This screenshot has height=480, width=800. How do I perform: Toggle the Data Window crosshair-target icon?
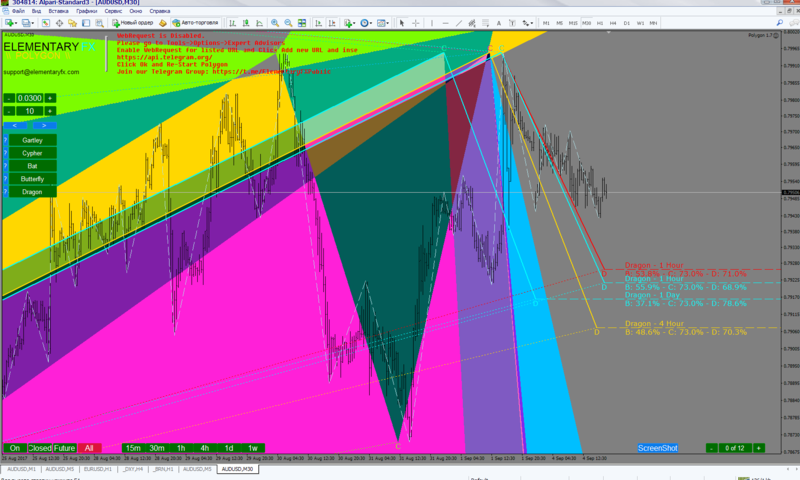click(x=59, y=23)
